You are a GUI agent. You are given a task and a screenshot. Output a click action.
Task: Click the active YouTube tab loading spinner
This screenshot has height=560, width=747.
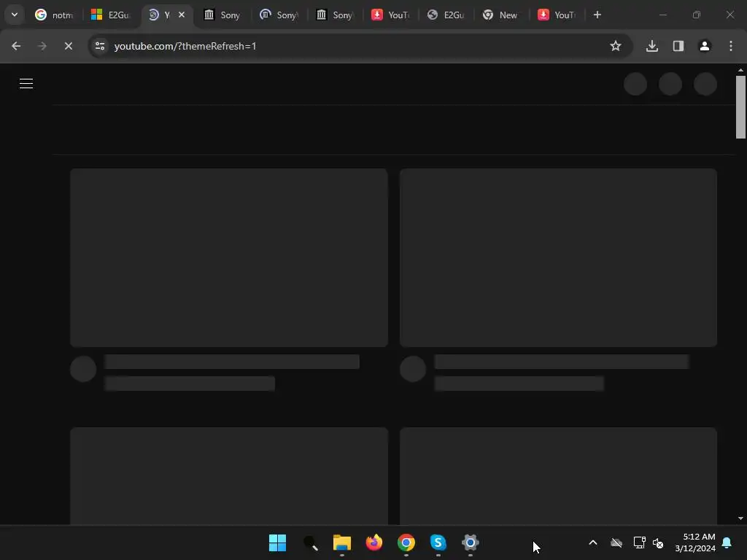click(153, 15)
